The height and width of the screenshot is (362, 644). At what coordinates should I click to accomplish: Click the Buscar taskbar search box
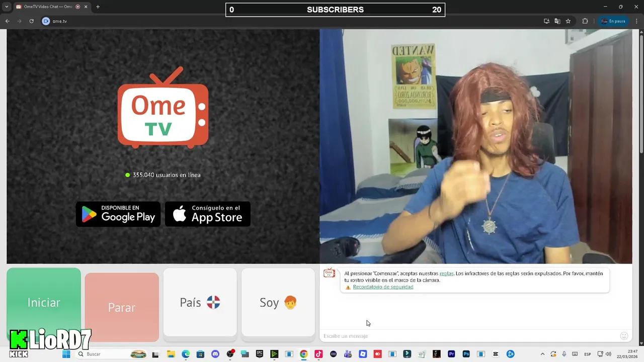tap(112, 354)
